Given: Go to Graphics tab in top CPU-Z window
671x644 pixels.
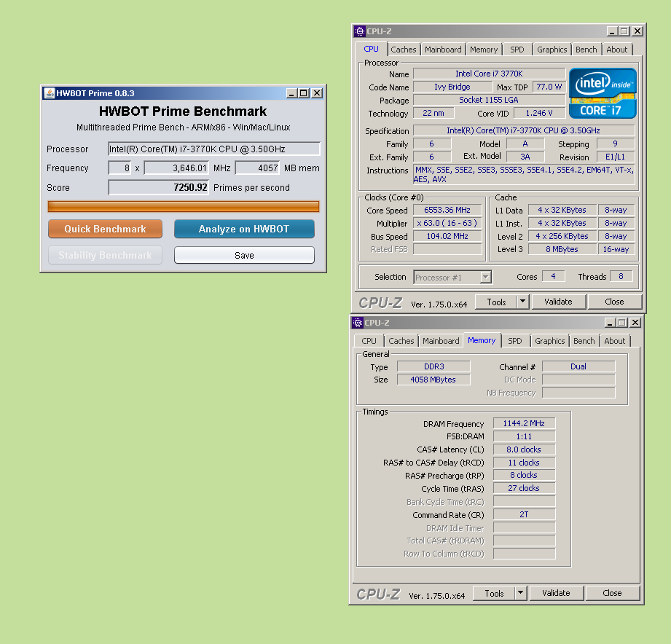Looking at the screenshot, I should point(552,50).
